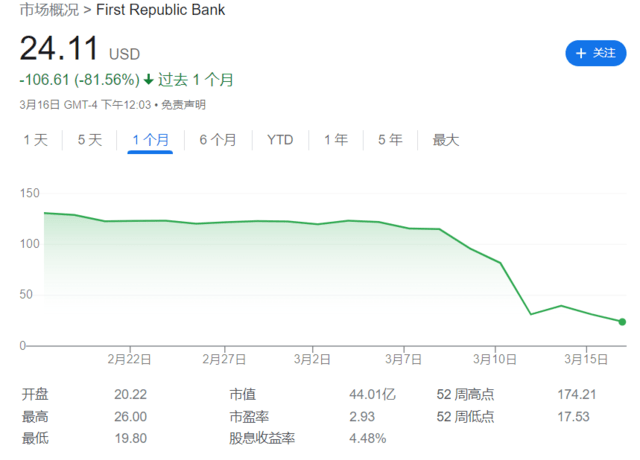Click the 3月10日 date label on axis
Image resolution: width=640 pixels, height=460 pixels.
(495, 359)
